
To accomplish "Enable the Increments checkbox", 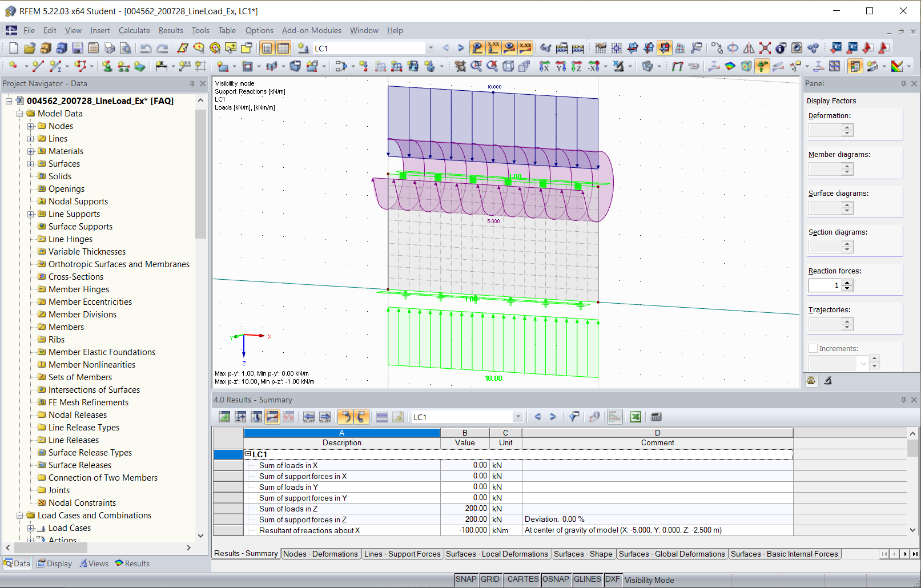I will point(813,348).
